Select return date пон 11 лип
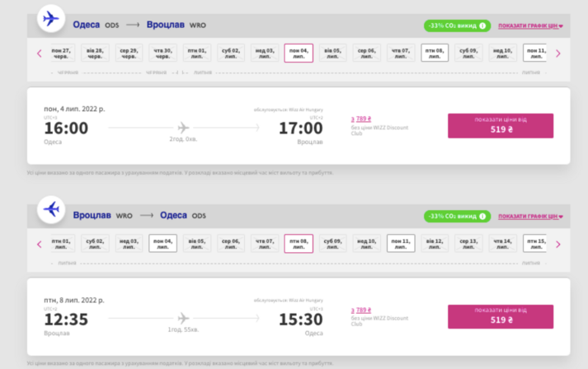Screen dimensions: 588x369 pos(401,244)
